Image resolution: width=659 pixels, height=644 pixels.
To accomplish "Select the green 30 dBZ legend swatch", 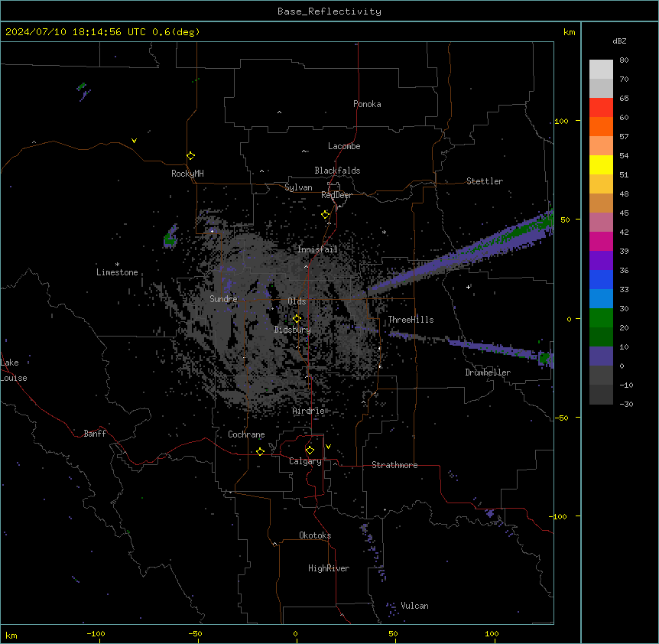I will pos(601,318).
